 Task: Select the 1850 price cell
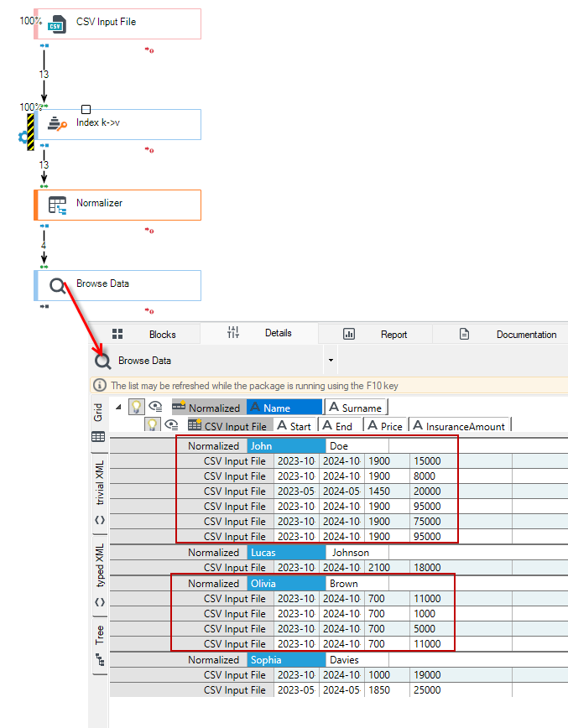pos(388,690)
